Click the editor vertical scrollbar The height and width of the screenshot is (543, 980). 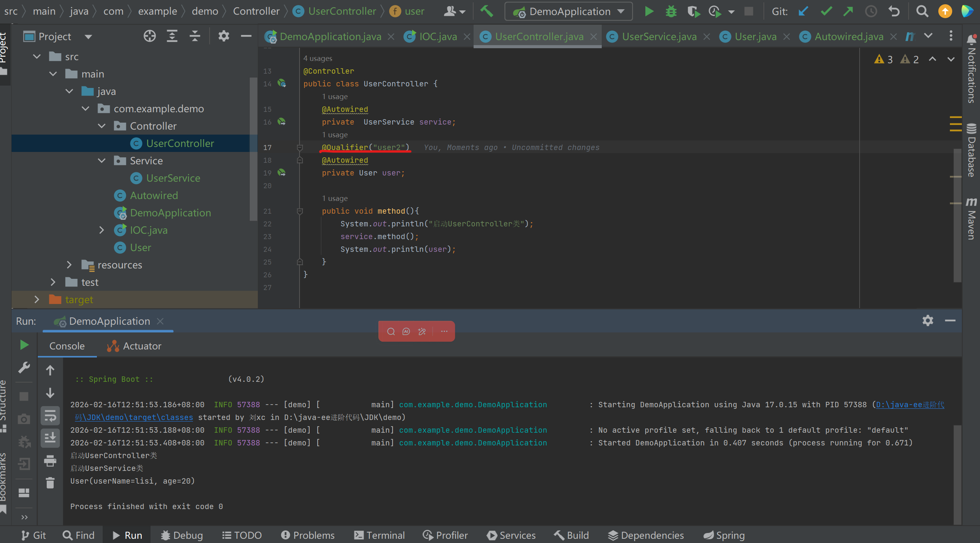coord(958,216)
